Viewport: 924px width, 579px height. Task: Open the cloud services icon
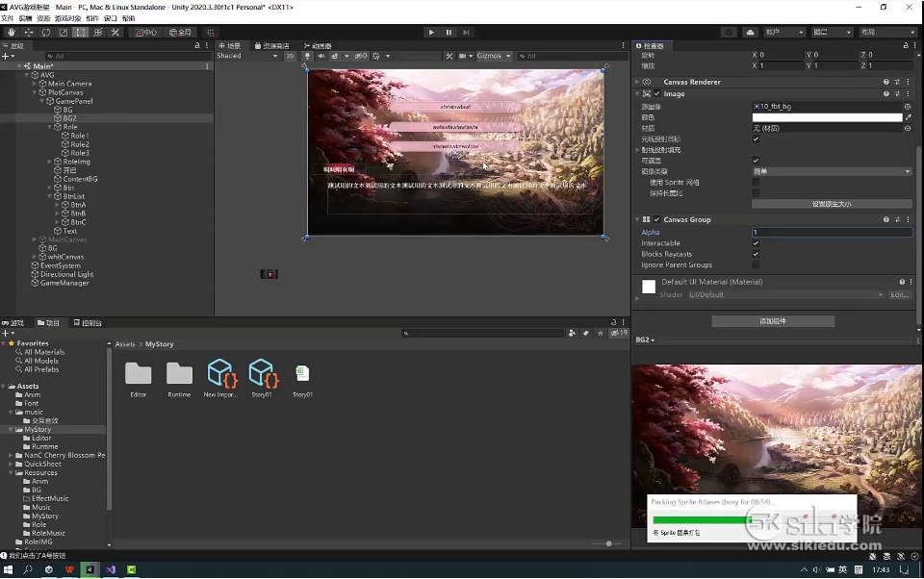point(750,33)
